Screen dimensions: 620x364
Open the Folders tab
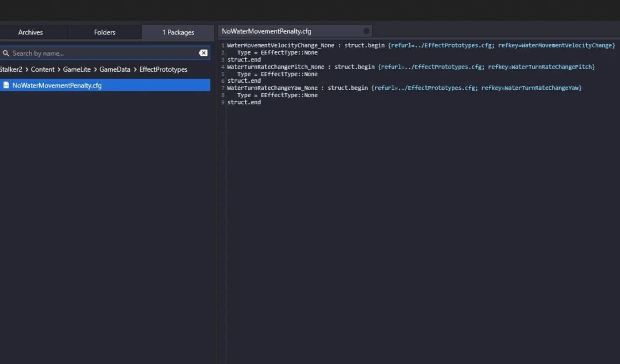coord(104,32)
